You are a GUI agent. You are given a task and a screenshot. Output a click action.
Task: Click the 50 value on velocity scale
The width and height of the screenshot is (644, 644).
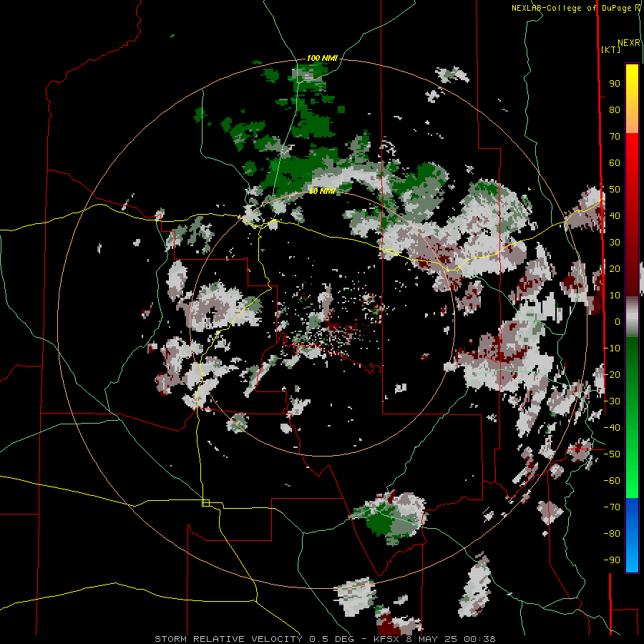coord(615,190)
